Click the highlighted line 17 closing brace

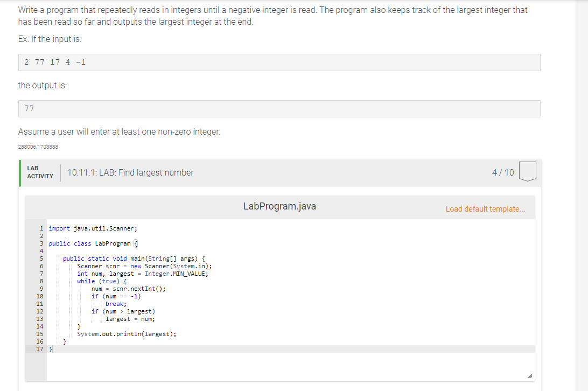pos(50,348)
